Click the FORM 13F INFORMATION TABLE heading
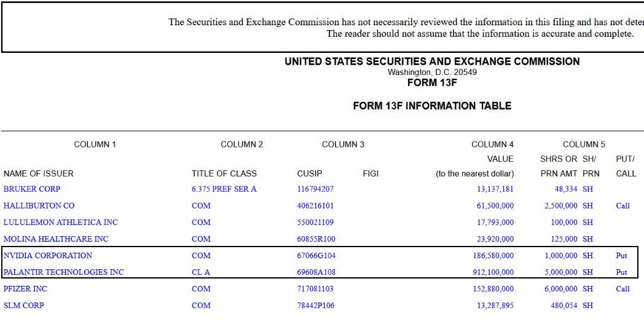 [432, 106]
